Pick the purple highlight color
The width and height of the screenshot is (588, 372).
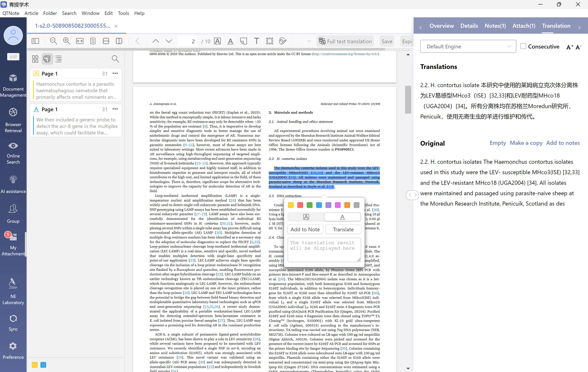328,205
